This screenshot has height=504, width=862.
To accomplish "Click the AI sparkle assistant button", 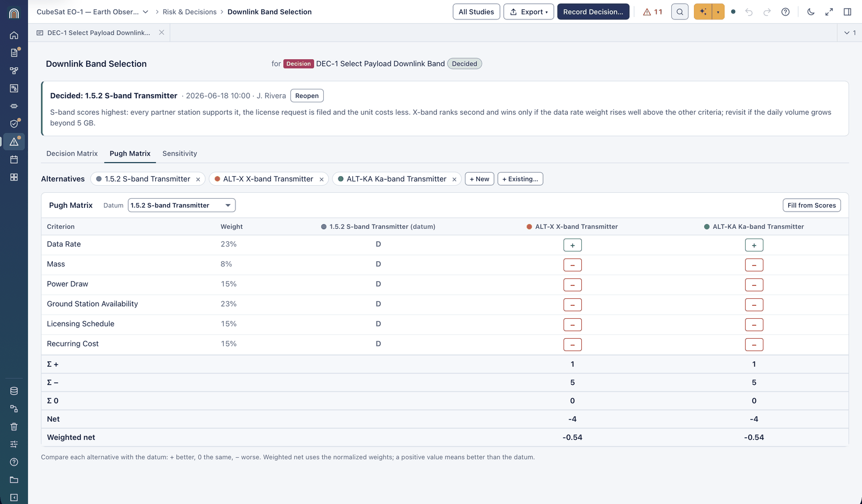I will [703, 12].
